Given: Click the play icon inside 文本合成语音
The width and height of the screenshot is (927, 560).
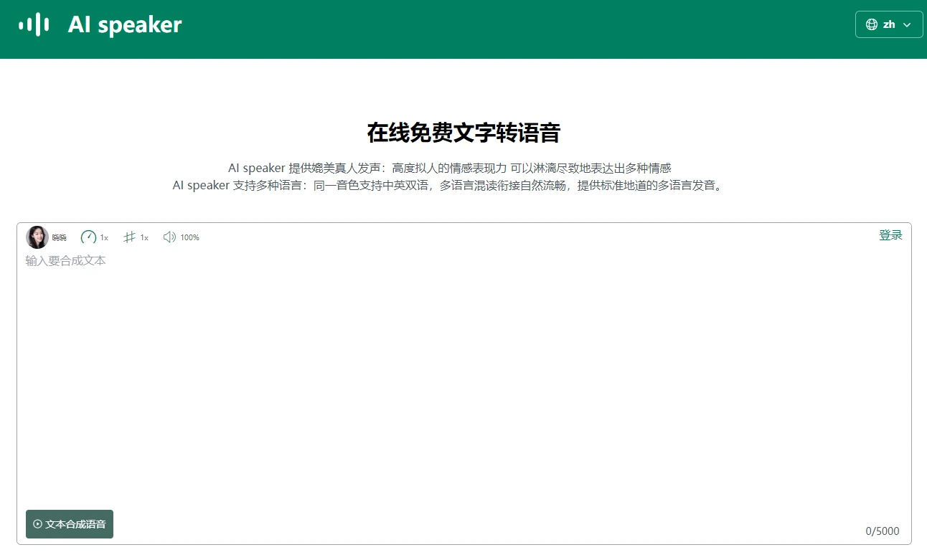Looking at the screenshot, I should tap(37, 524).
